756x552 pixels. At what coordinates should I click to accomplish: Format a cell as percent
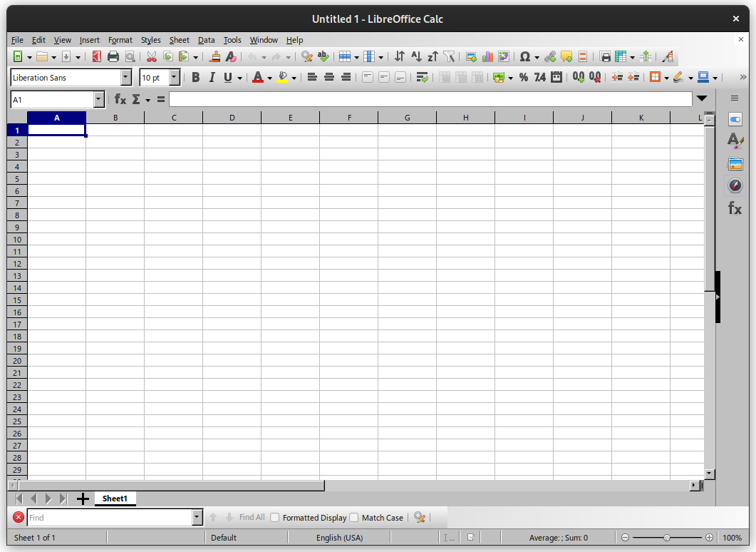tap(523, 76)
